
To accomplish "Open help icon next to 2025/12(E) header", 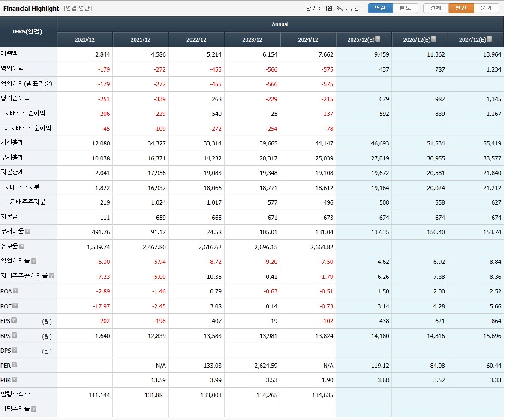I will click(x=378, y=39).
